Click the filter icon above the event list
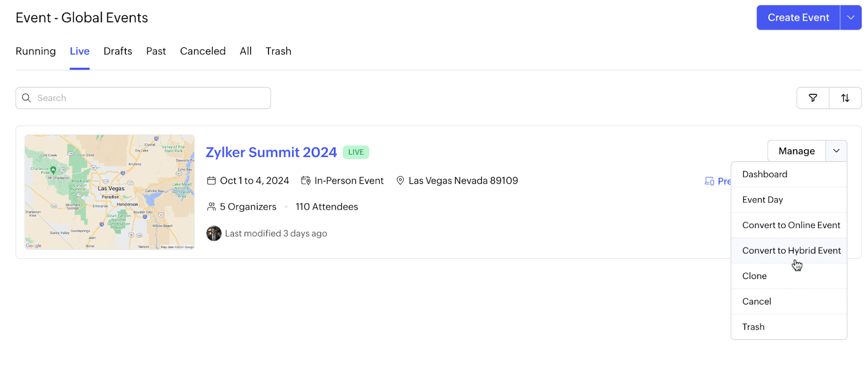This screenshot has height=380, width=868. click(813, 98)
